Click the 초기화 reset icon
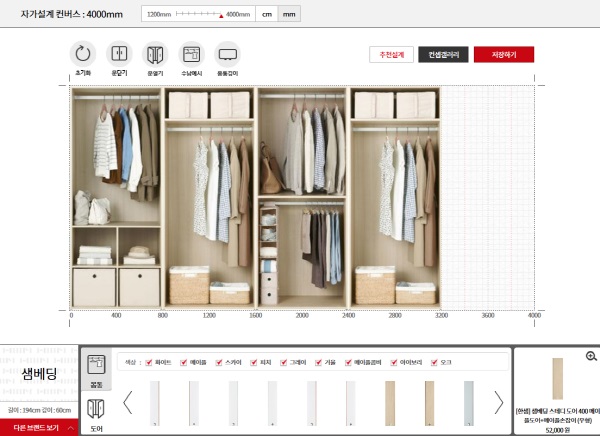The image size is (600, 436). 84,54
